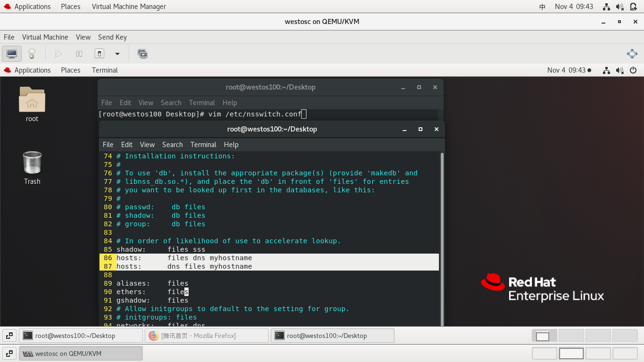
Task: Open the Virtual Machine menu
Action: tap(45, 37)
